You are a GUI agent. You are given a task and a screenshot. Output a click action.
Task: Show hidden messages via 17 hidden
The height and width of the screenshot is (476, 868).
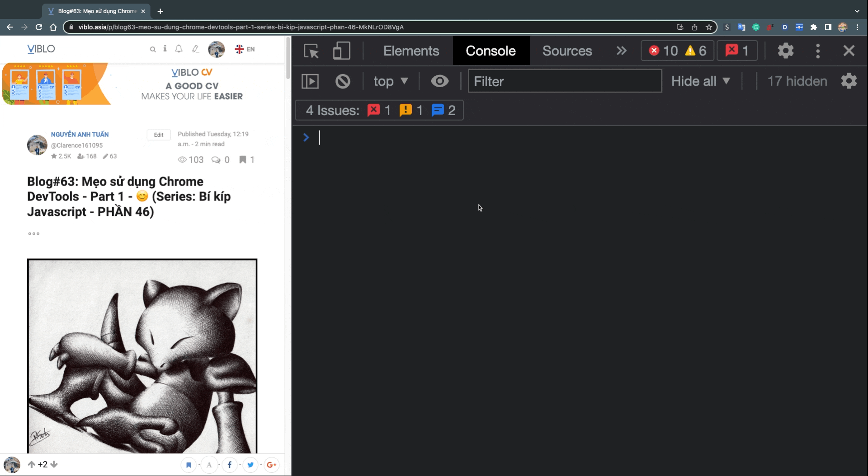coord(797,81)
